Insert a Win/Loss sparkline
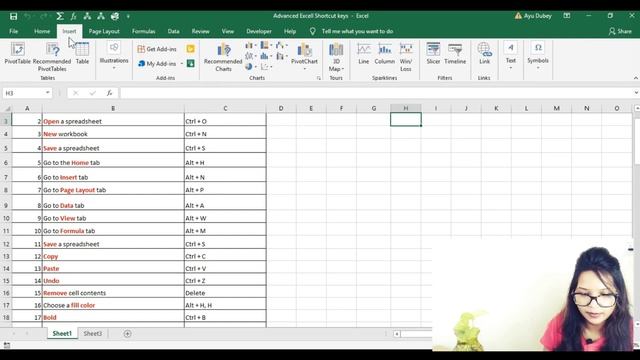The height and width of the screenshot is (360, 640). 406,57
